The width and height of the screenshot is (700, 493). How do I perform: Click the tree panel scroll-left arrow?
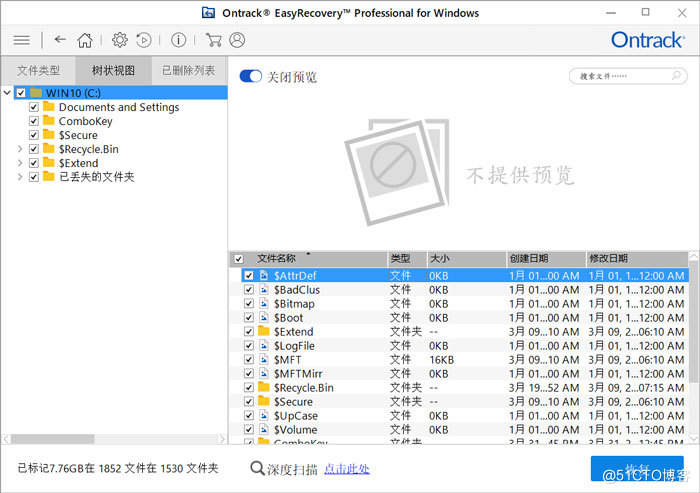tap(6, 439)
